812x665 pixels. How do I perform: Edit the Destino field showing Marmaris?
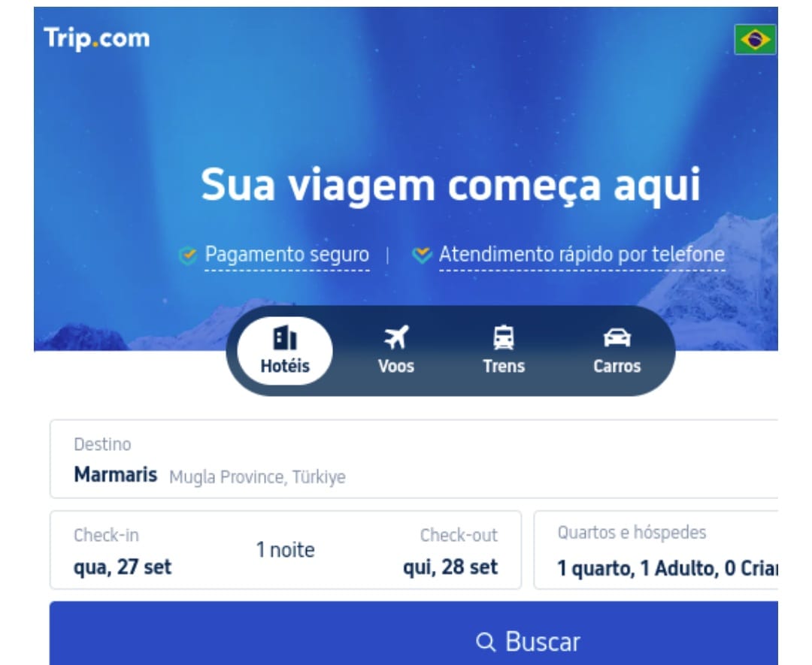pos(414,459)
